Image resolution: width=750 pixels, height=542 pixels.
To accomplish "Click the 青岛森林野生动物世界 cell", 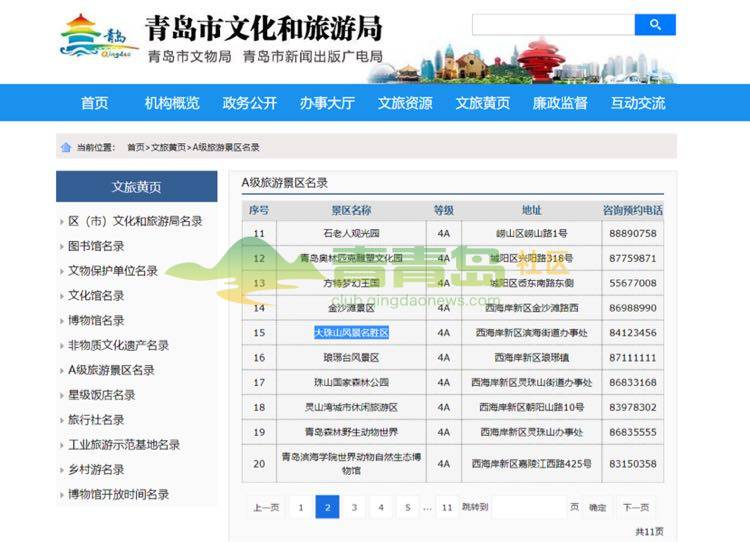I will (x=351, y=432).
